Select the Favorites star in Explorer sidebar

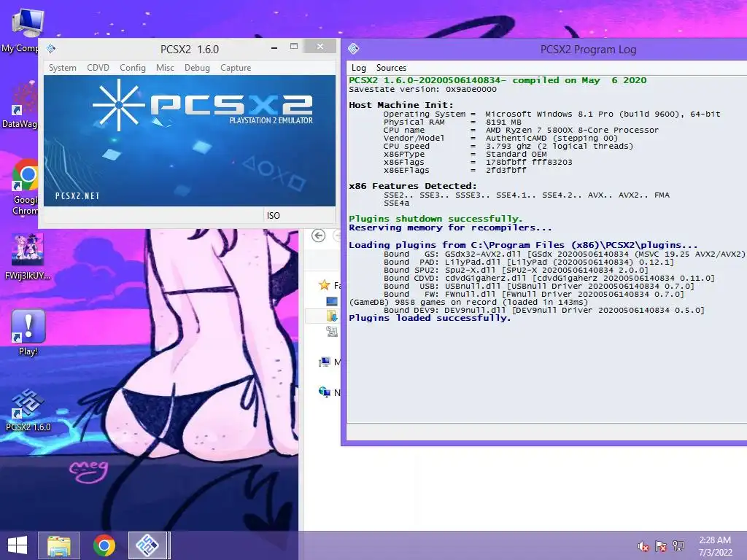pyautogui.click(x=325, y=285)
